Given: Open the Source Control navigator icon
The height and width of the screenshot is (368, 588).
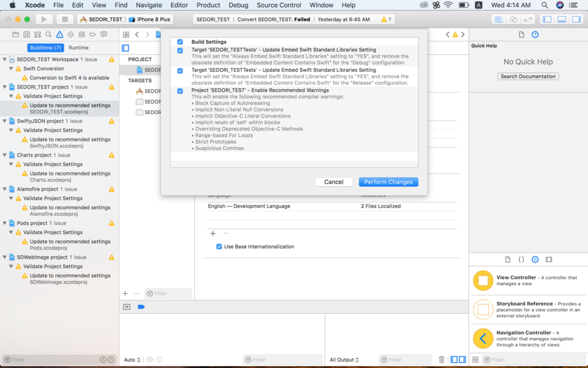Looking at the screenshot, I should (x=26, y=34).
